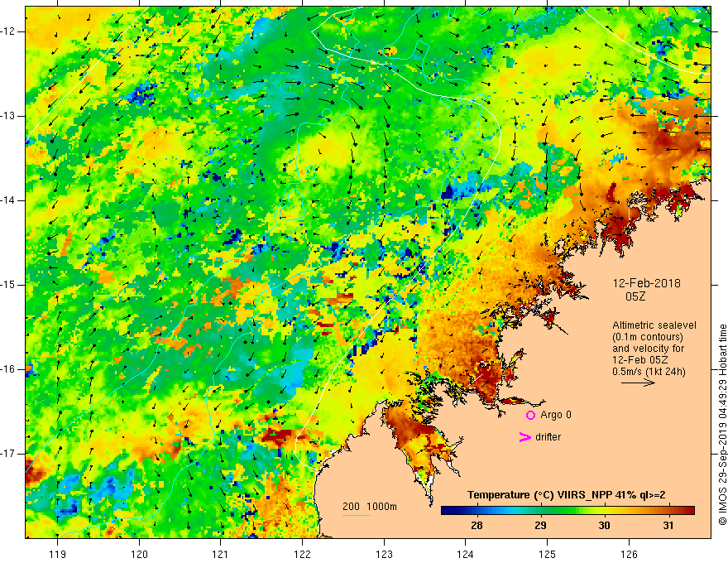The height and width of the screenshot is (563, 728).
Task: Click the longitude axis label '119'
Action: (x=58, y=554)
